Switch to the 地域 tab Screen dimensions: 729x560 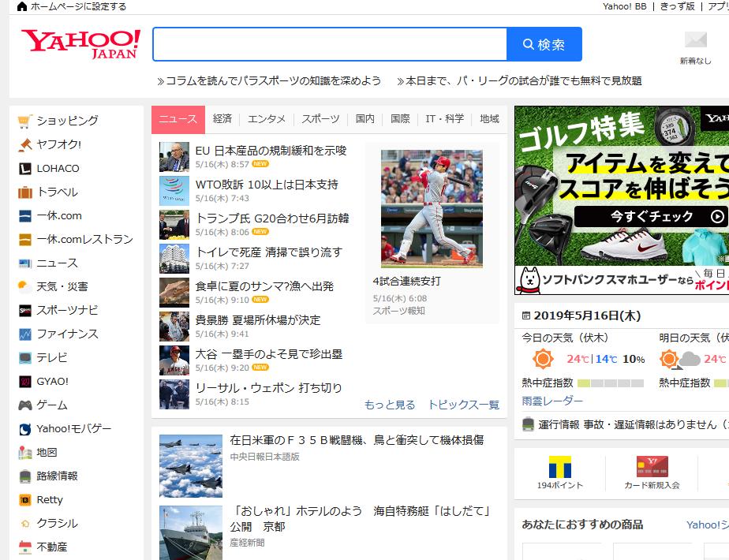tap(489, 119)
